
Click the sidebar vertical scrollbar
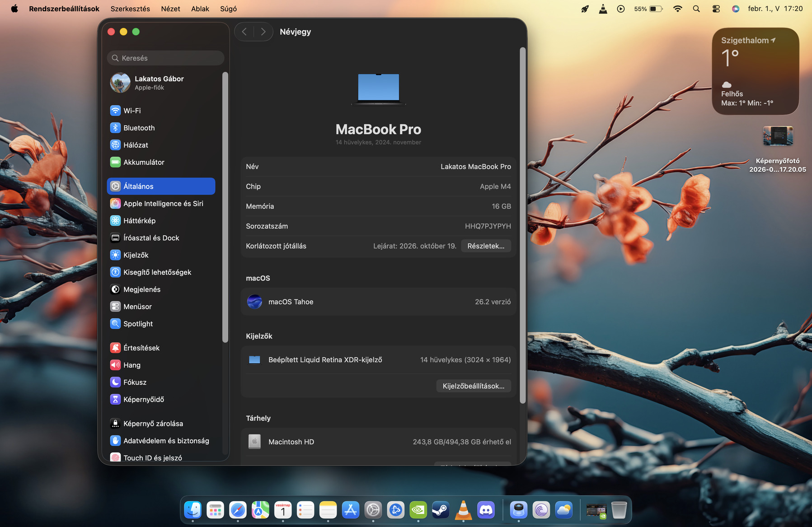[x=225, y=207]
